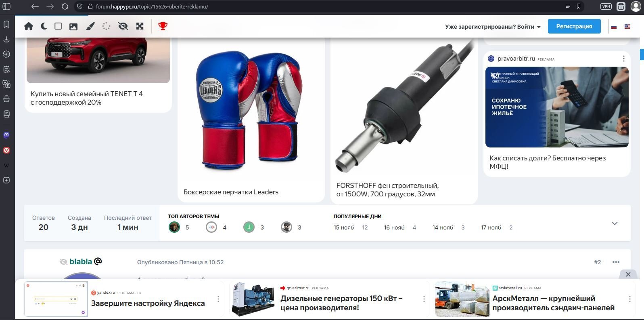Click the paintbrush theme icon

[90, 26]
